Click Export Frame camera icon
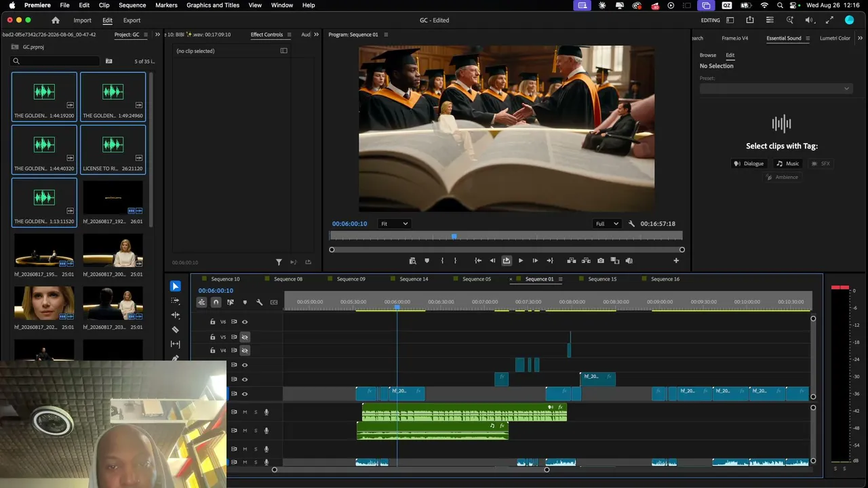868x488 pixels. point(601,261)
